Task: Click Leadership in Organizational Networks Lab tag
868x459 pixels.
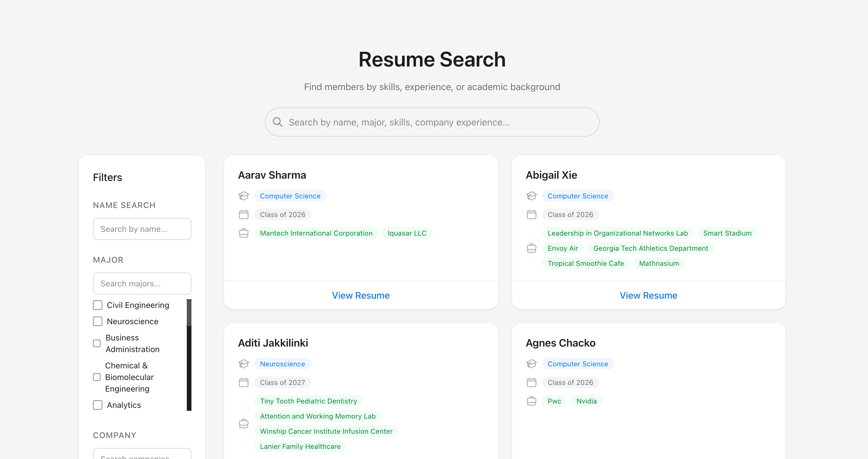Action: (x=618, y=233)
